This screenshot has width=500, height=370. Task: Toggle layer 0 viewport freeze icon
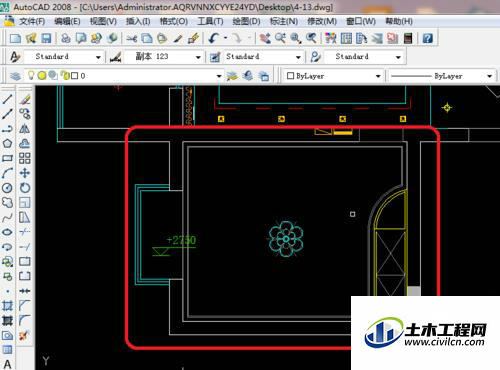[53, 76]
